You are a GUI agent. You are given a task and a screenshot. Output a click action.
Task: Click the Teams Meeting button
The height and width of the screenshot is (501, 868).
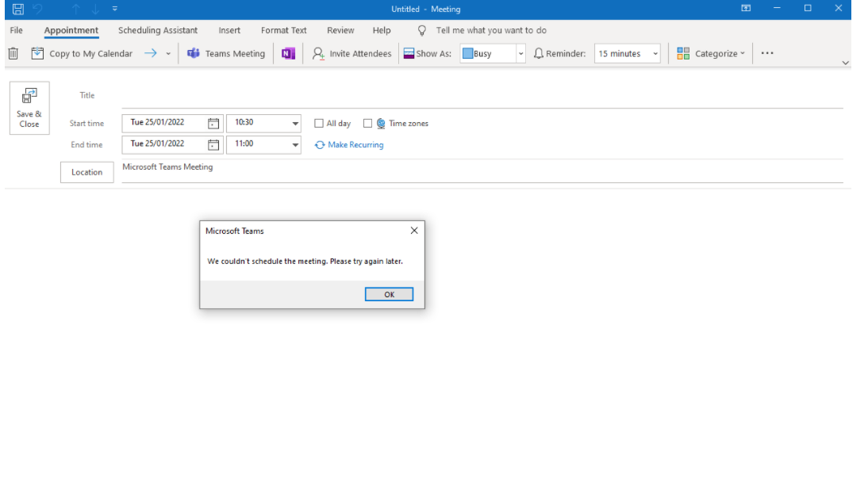[226, 53]
